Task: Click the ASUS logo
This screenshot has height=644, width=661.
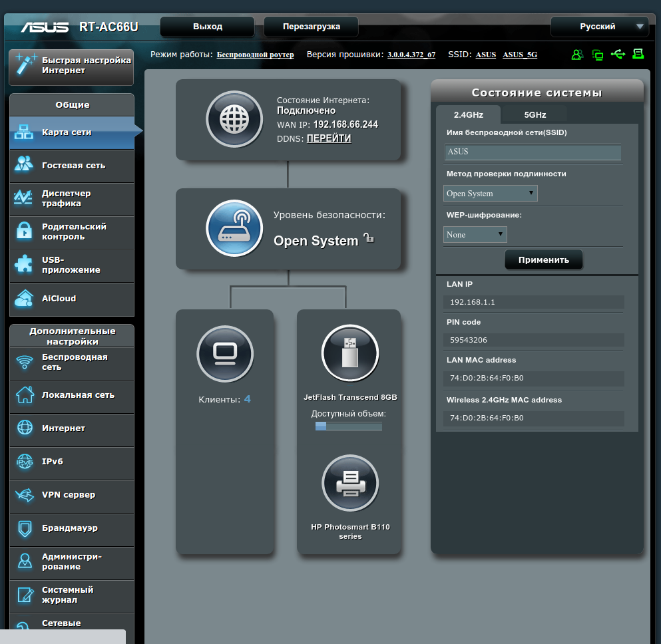Action: pyautogui.click(x=45, y=27)
